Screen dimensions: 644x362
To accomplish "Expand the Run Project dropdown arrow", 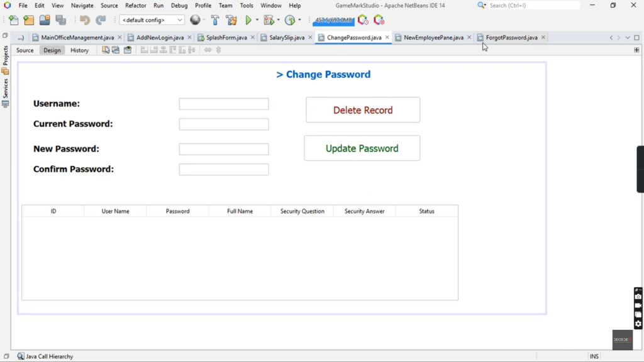I will (257, 20).
